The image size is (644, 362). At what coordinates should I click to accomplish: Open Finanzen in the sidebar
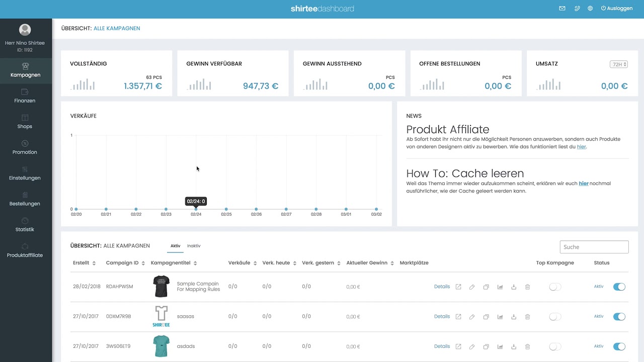click(x=26, y=97)
